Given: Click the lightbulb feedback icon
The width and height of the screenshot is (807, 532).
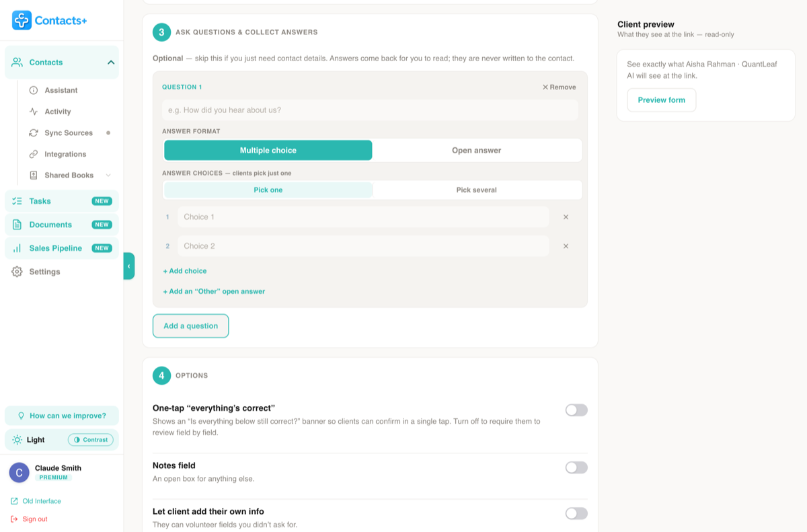Looking at the screenshot, I should pos(21,416).
